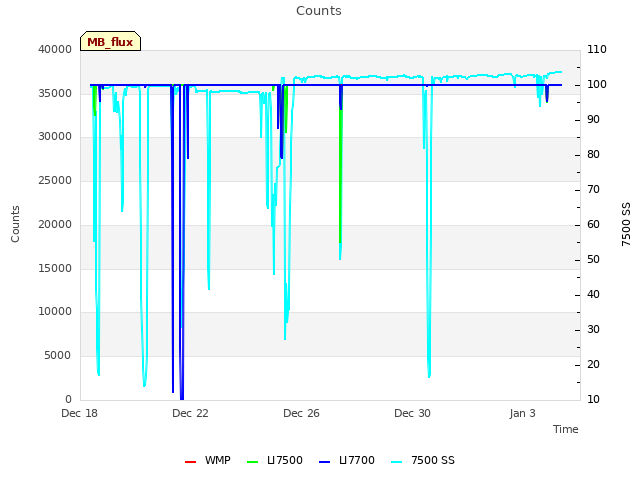The width and height of the screenshot is (640, 480).
Task: Click the 15000 left axis tick label
Action: point(55,268)
